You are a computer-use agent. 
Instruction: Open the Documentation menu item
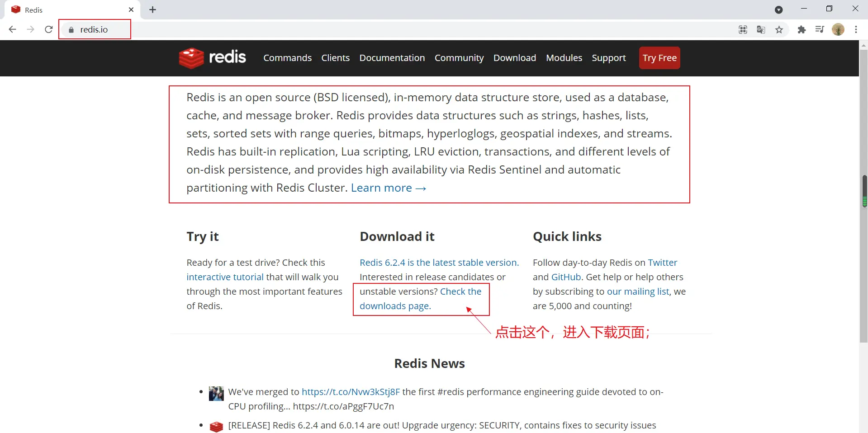[392, 58]
